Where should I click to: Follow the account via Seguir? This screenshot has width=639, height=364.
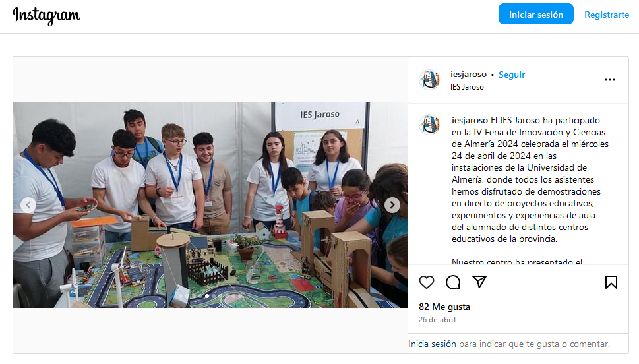pyautogui.click(x=512, y=75)
